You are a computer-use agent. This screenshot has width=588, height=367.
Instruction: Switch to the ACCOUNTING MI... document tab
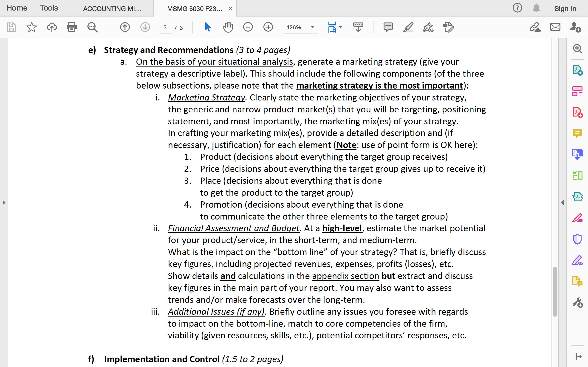pyautogui.click(x=112, y=8)
